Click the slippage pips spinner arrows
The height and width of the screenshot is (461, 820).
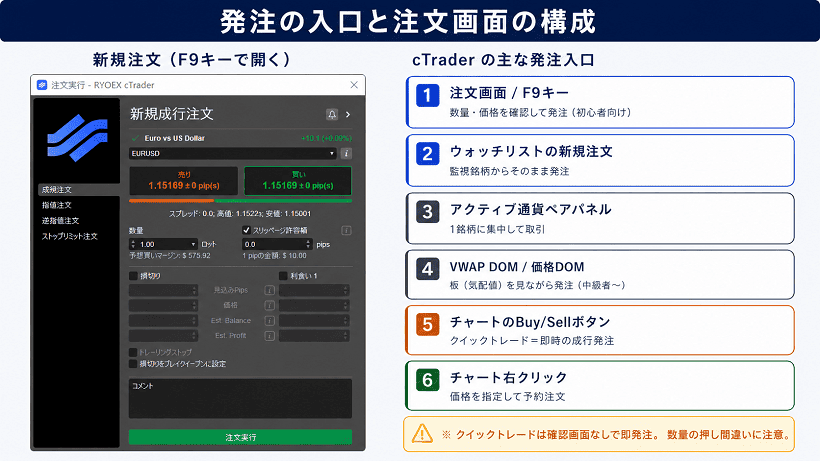pos(309,244)
